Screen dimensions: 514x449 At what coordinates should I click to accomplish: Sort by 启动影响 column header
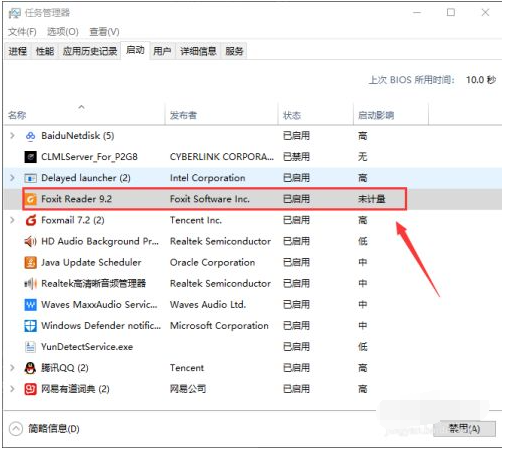click(x=376, y=115)
